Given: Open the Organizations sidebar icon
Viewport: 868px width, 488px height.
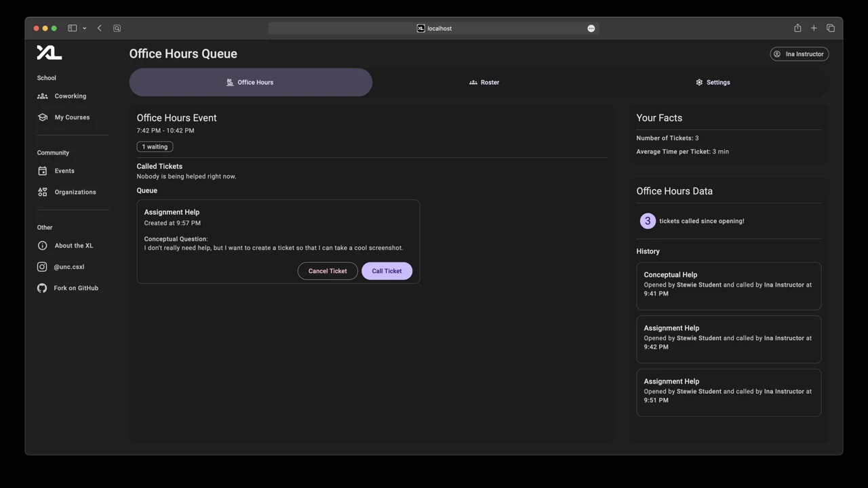Looking at the screenshot, I should coord(43,192).
